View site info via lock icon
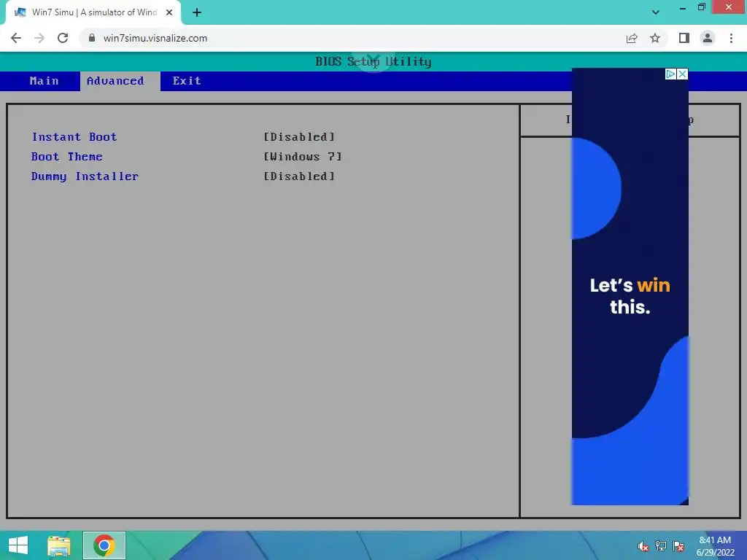 92,38
